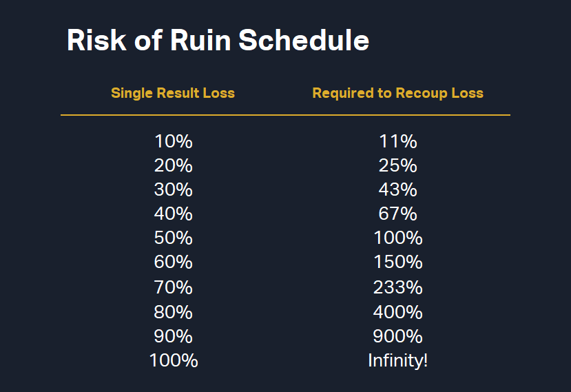Viewport: 571px width, 392px height.
Task: Click the 30% single loss cell
Action: tap(173, 190)
